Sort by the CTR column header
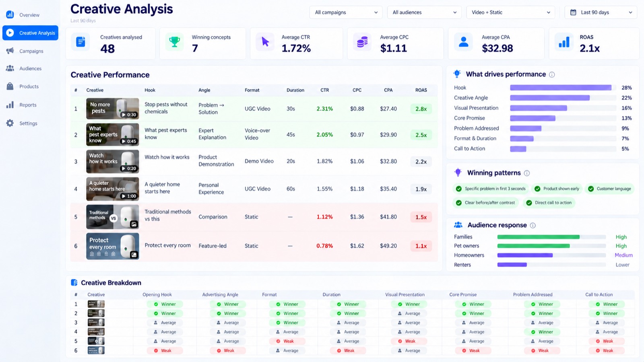Image resolution: width=644 pixels, height=362 pixels. [x=325, y=90]
